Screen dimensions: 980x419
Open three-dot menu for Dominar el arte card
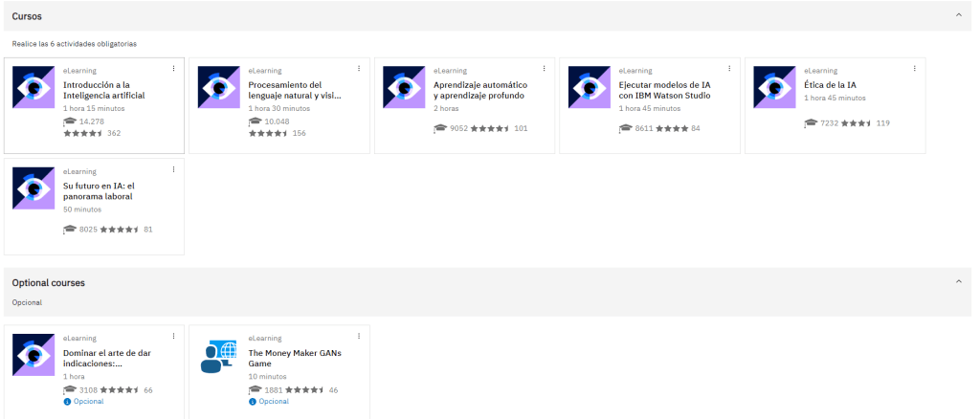(x=173, y=336)
